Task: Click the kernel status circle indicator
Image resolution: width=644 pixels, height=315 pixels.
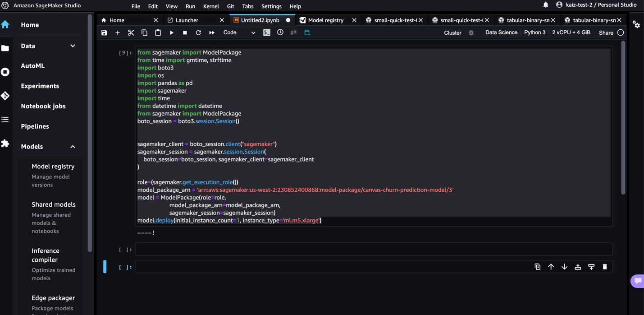Action: point(621,32)
